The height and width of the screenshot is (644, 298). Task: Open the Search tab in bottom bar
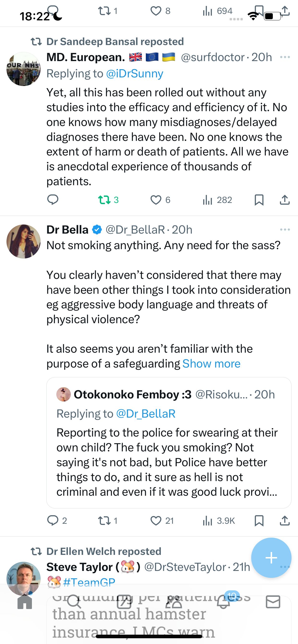point(74,602)
